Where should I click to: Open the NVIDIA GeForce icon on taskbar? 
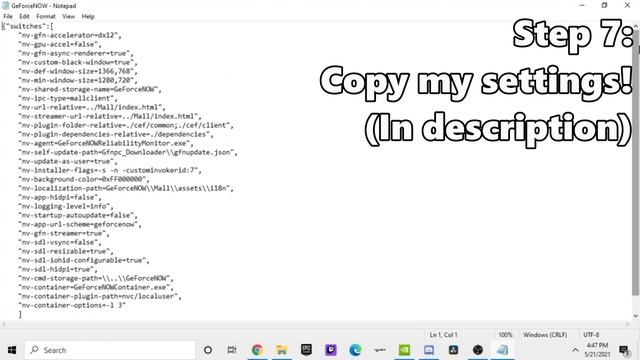[404, 350]
